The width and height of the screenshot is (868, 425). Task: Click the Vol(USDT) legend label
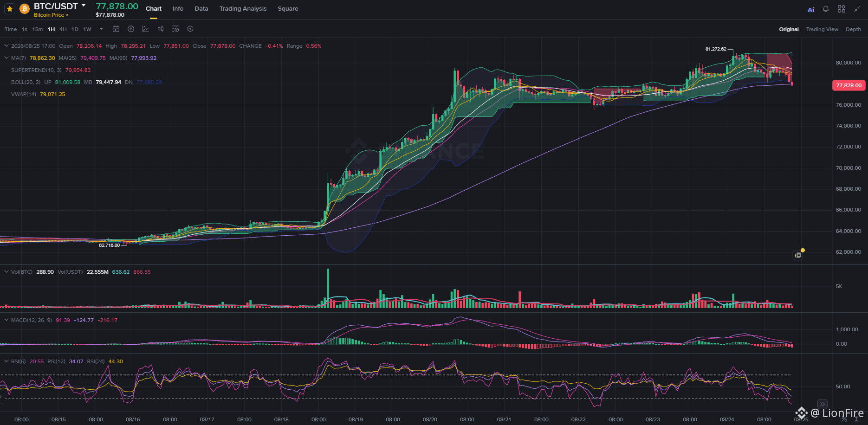[70, 272]
